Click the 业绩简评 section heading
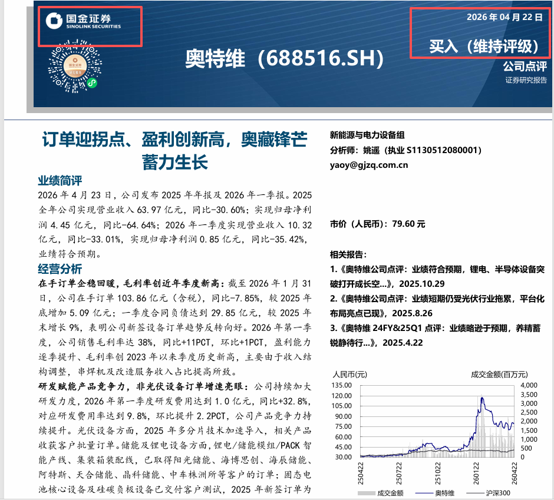Screen dimensions: 554x500 tap(60, 181)
